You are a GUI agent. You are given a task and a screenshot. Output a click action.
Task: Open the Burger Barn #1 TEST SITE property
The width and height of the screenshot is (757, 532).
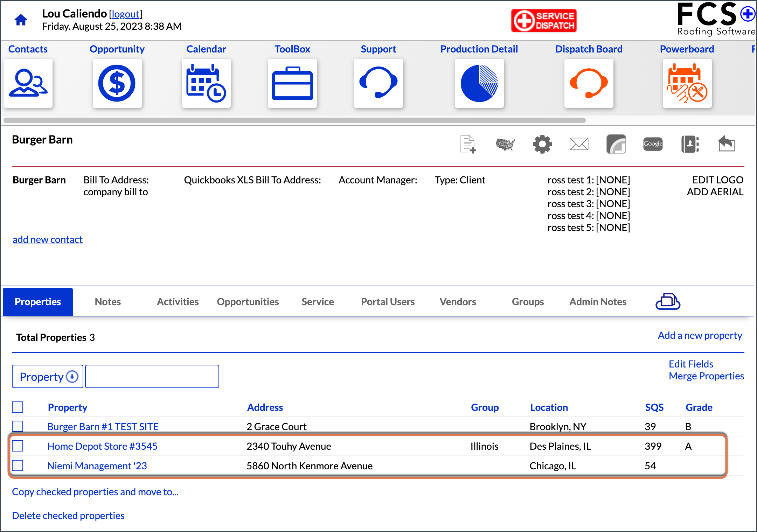pos(103,427)
